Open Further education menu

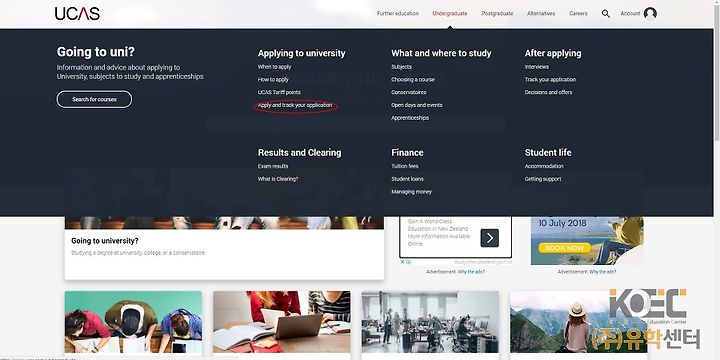pyautogui.click(x=398, y=13)
